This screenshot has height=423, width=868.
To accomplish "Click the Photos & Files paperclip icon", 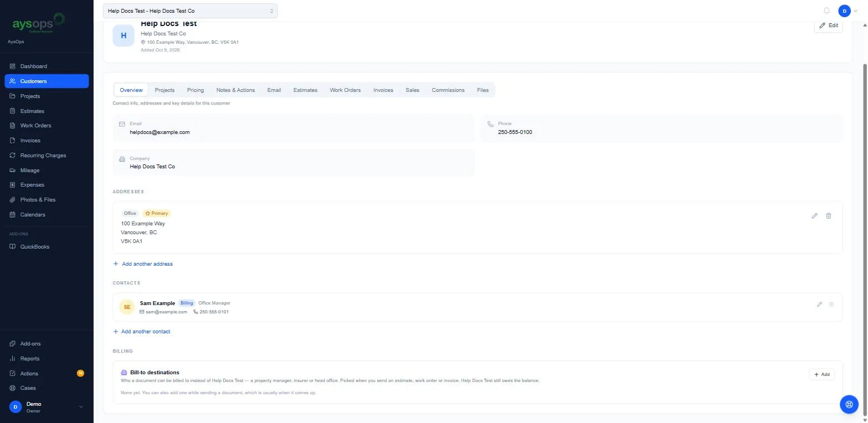I will coord(13,200).
